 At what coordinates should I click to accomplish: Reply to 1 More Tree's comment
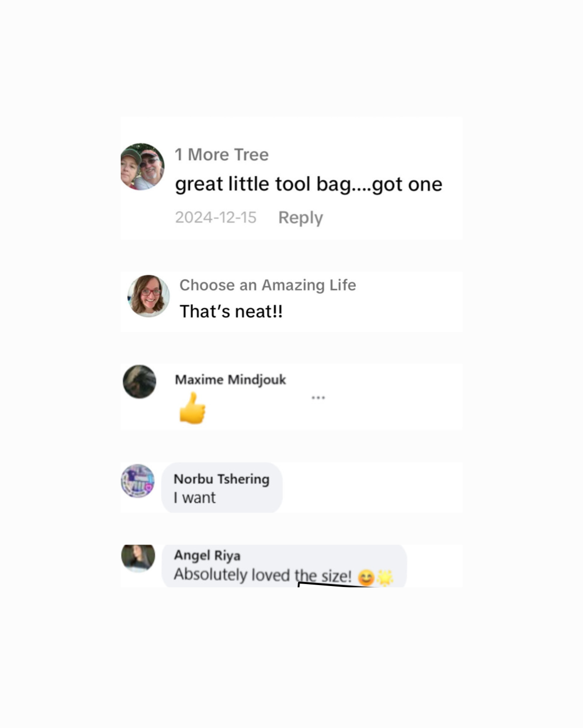(301, 218)
